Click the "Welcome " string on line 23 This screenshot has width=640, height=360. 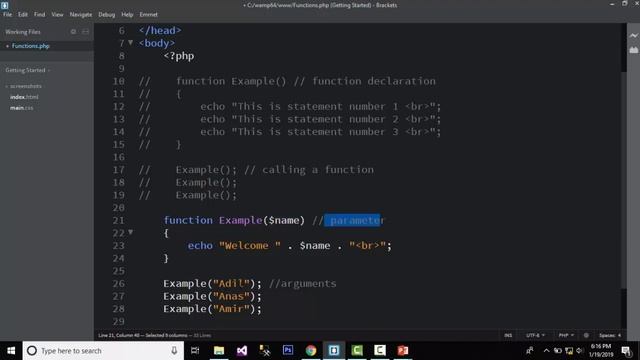click(250, 246)
